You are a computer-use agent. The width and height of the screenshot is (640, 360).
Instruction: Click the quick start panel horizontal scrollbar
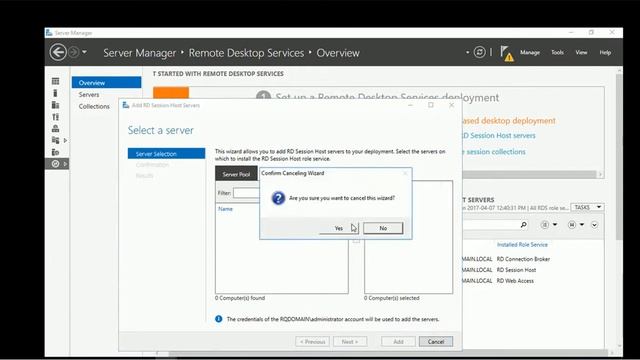(529, 174)
